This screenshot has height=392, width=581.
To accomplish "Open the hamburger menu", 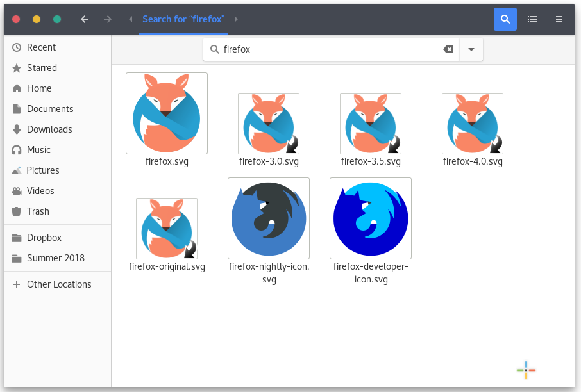I will pyautogui.click(x=559, y=19).
